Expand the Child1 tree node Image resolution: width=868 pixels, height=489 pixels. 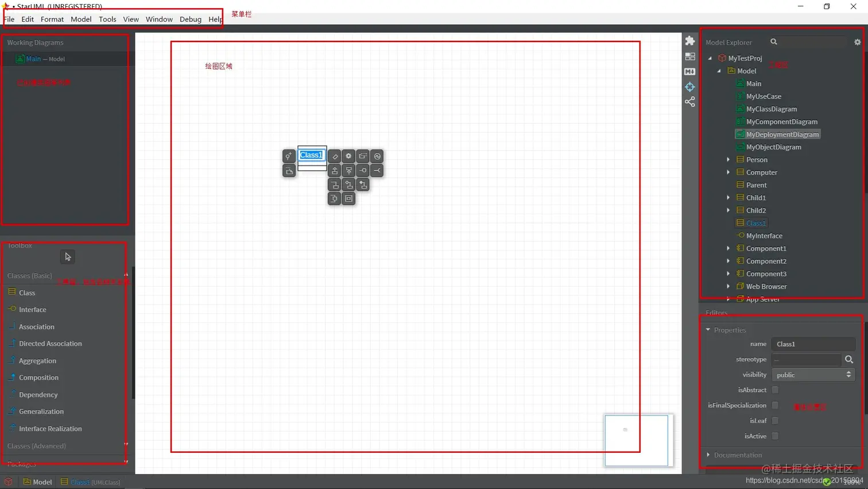[728, 198]
